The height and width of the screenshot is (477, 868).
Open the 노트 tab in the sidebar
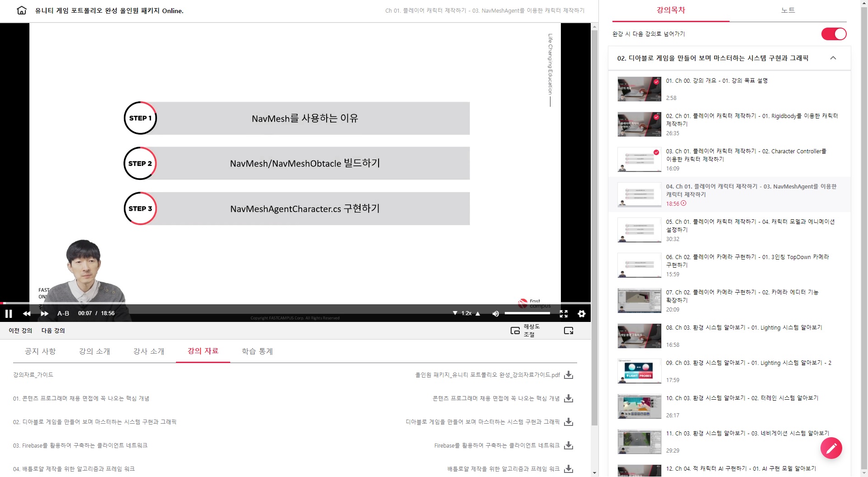point(788,10)
